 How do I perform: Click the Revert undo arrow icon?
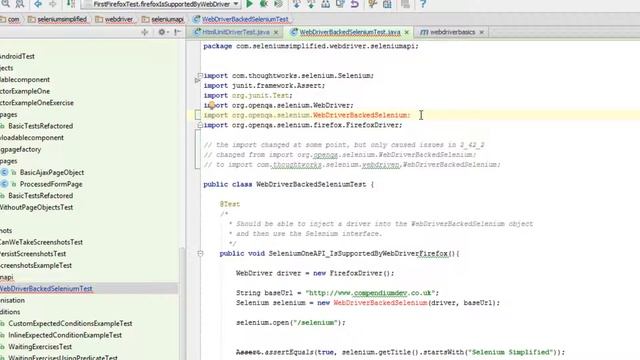point(355,4)
